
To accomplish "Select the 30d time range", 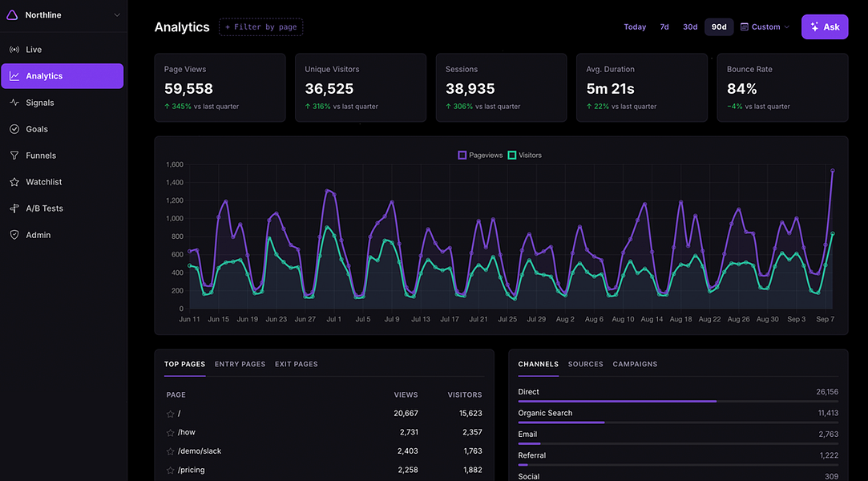I will point(690,26).
